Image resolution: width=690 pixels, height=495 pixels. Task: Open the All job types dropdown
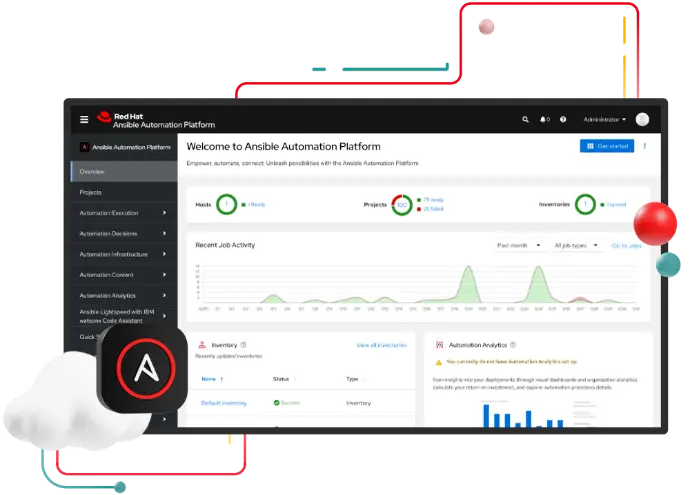(576, 246)
